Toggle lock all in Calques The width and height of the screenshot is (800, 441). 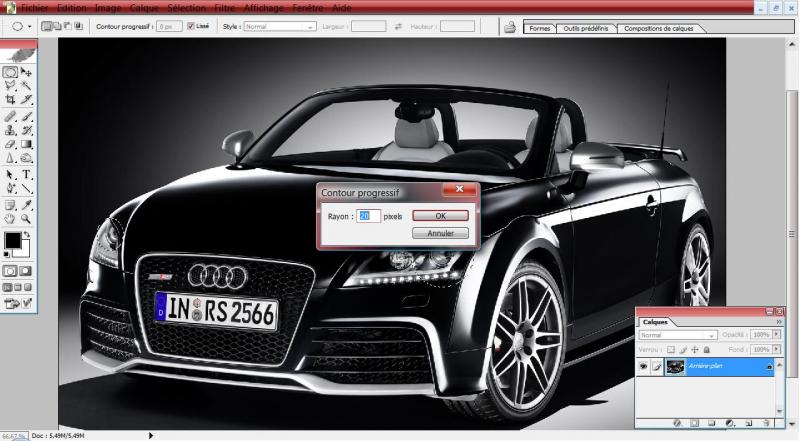tap(707, 350)
